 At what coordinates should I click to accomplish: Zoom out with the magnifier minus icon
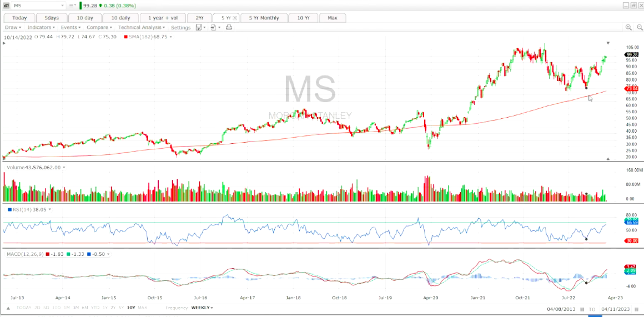[x=639, y=28]
